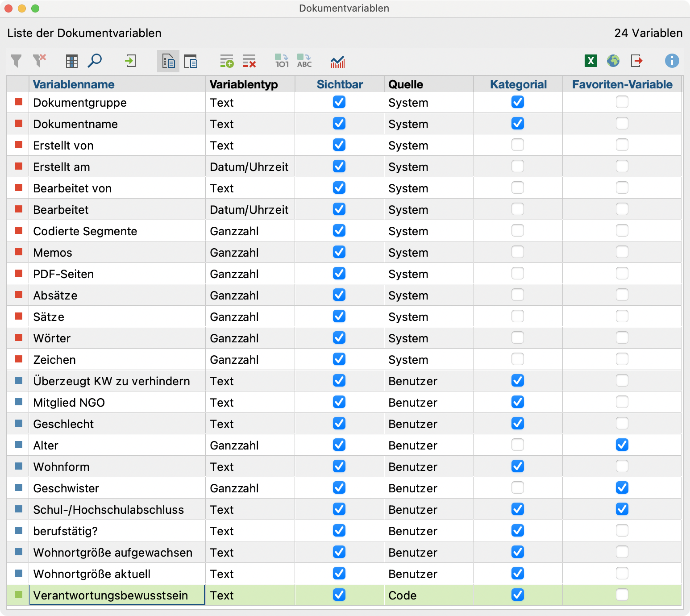Click the new variable icon
Screen dimensions: 690x616
[227, 61]
